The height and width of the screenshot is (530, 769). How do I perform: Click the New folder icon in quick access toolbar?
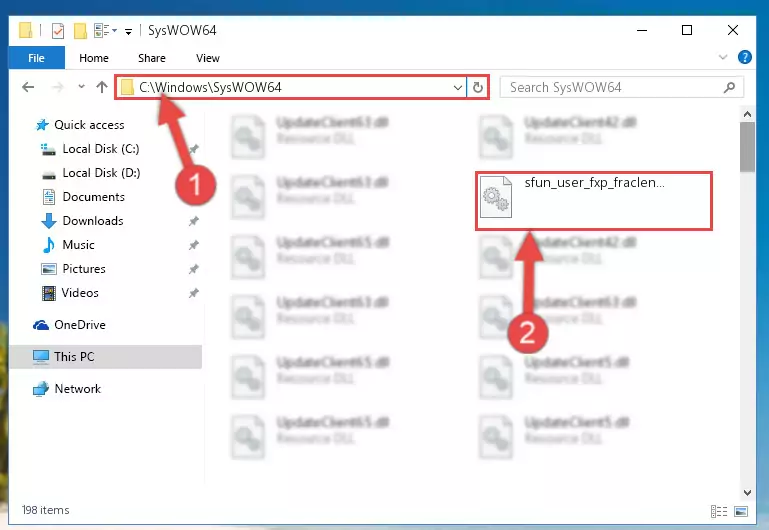click(x=80, y=30)
